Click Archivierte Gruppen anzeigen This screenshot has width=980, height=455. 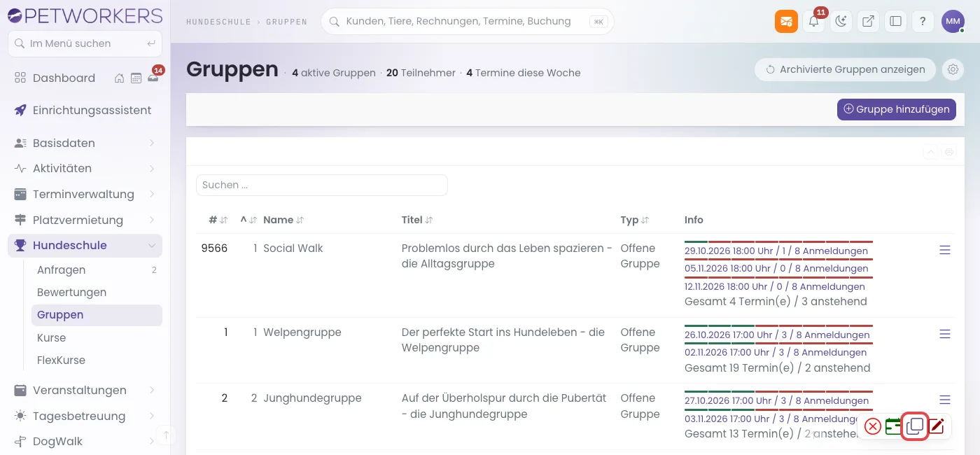845,69
